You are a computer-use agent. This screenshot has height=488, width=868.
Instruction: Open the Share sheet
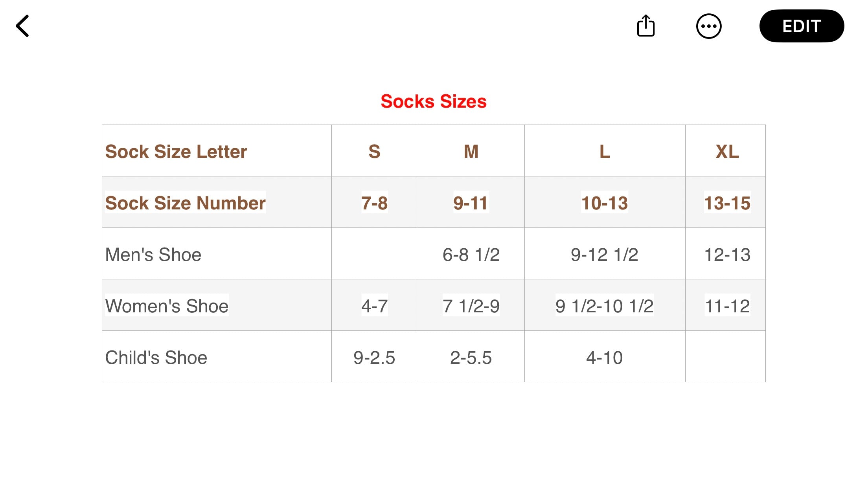(x=646, y=26)
